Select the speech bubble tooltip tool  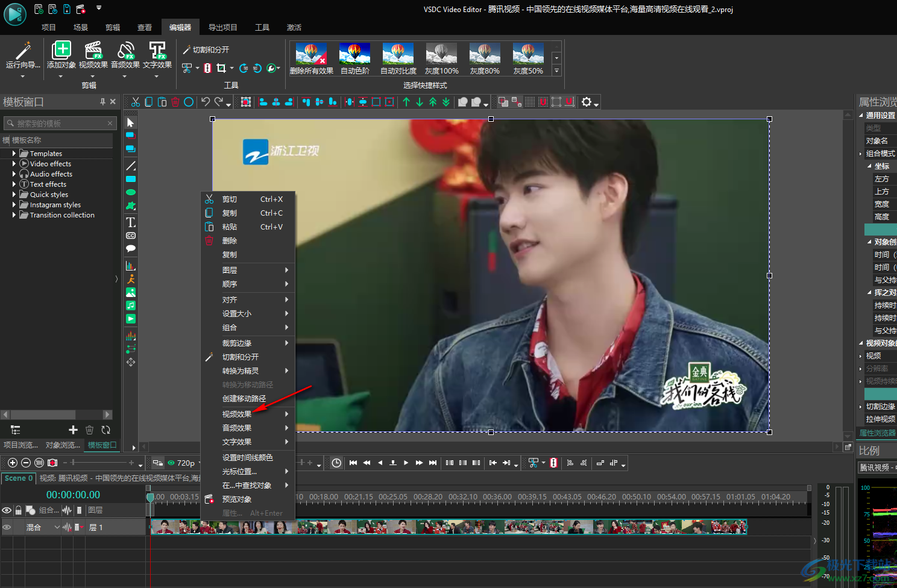131,248
